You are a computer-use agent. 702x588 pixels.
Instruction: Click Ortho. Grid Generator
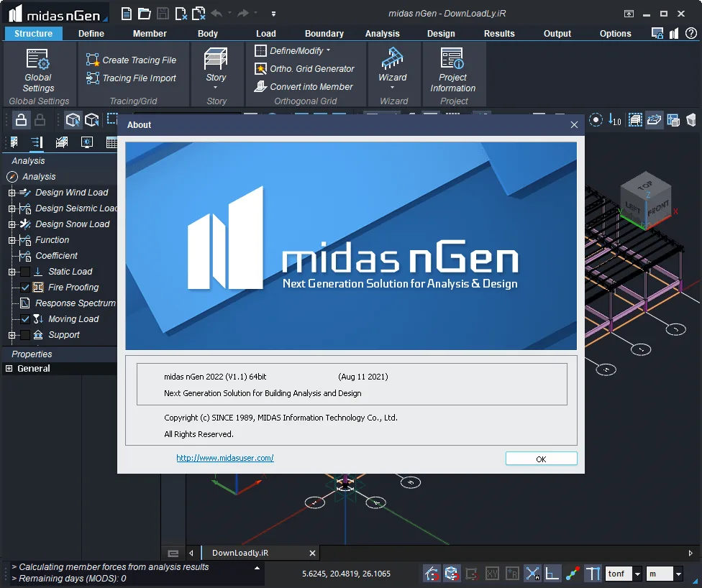pos(304,69)
